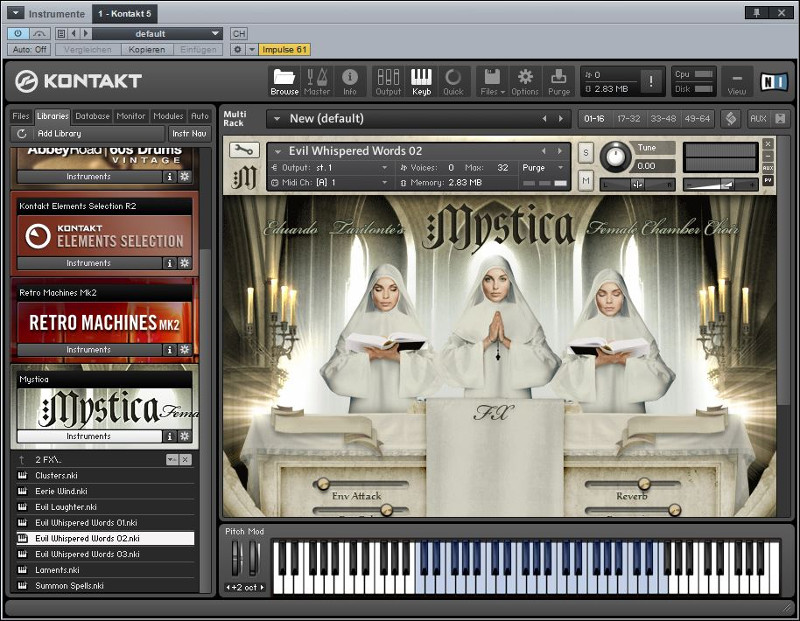Click the global Purge button

559,81
